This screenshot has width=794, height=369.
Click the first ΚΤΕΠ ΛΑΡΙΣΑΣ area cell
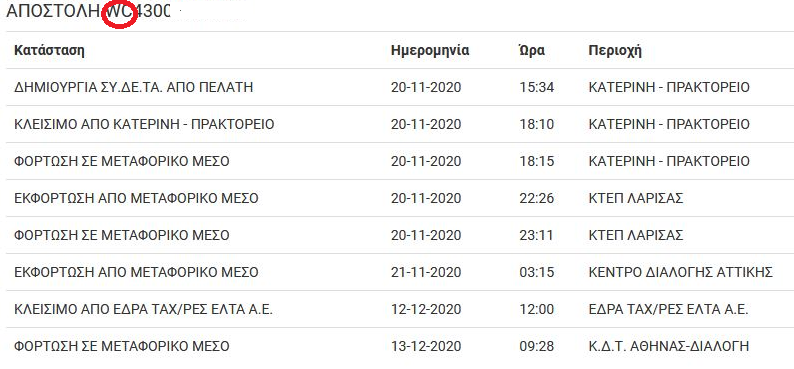(x=636, y=198)
